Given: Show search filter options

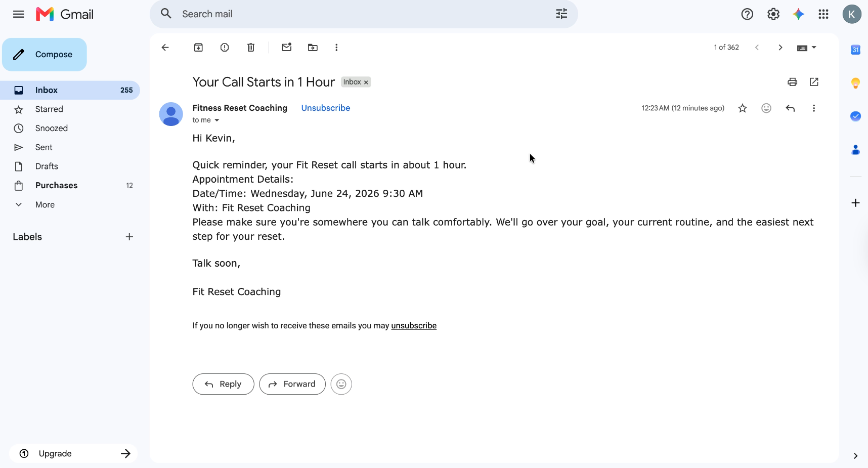Looking at the screenshot, I should click(x=561, y=14).
